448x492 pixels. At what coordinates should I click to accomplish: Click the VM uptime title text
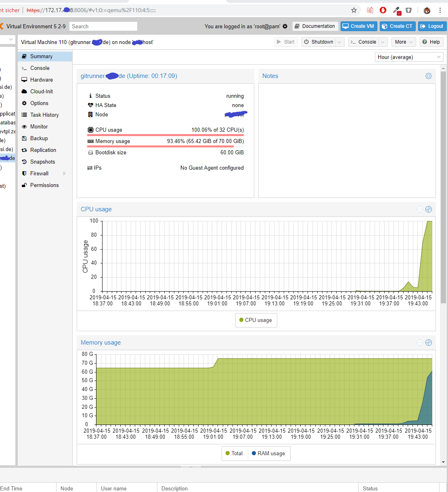coord(129,76)
